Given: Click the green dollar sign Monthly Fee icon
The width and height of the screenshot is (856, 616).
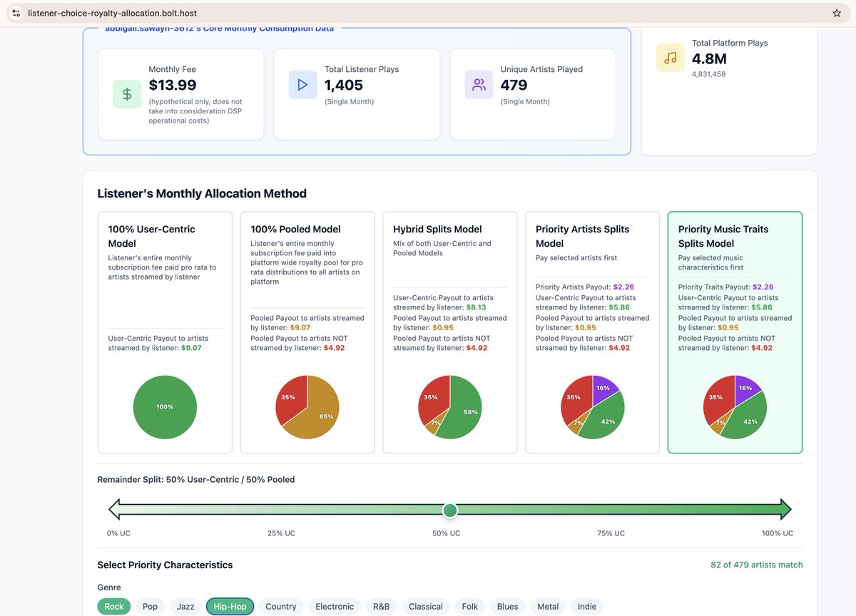Looking at the screenshot, I should 127,93.
